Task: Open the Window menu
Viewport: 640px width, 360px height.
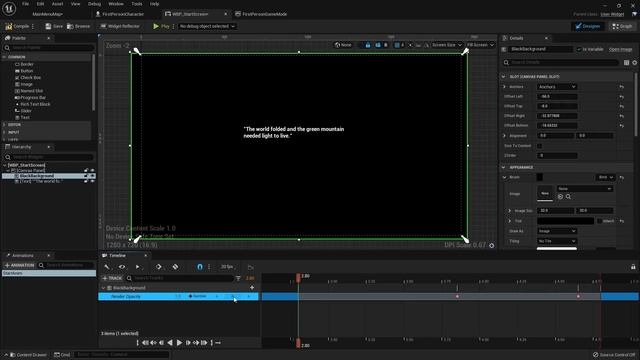Action: coord(116,4)
